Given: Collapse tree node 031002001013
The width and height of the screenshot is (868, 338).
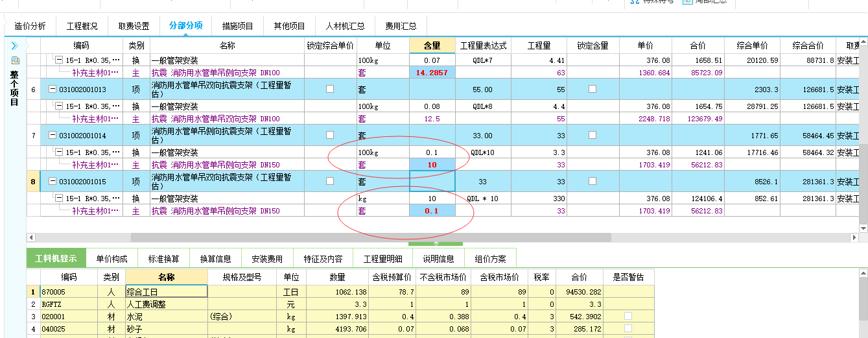Looking at the screenshot, I should (x=53, y=90).
